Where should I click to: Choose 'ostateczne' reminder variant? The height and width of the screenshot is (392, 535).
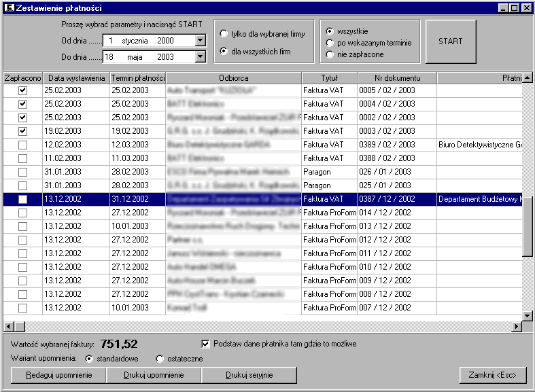(160, 359)
